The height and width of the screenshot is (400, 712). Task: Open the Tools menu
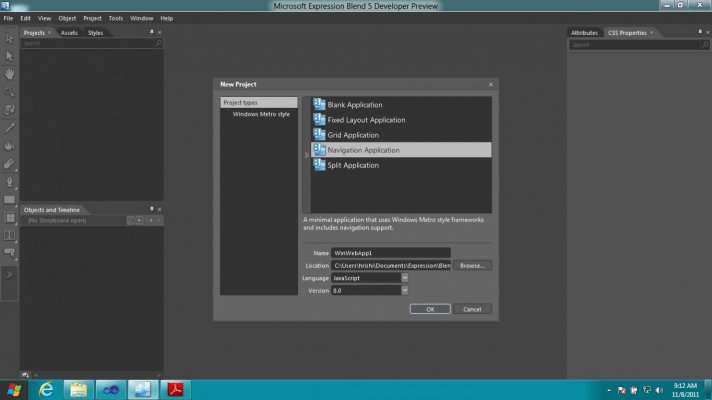pyautogui.click(x=115, y=18)
